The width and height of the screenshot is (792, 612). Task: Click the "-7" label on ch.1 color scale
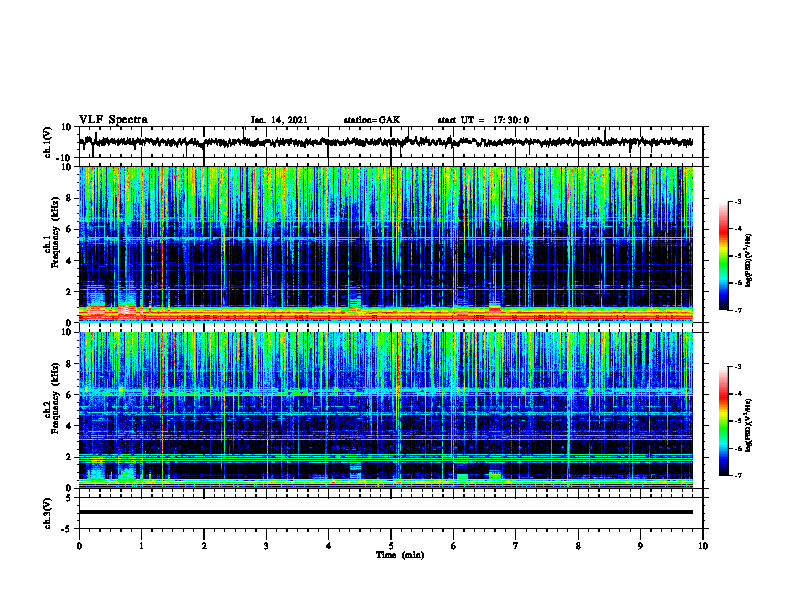pos(738,310)
